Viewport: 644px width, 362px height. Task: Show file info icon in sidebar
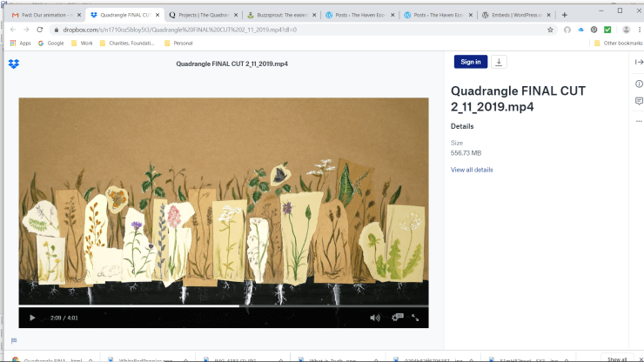tap(638, 82)
